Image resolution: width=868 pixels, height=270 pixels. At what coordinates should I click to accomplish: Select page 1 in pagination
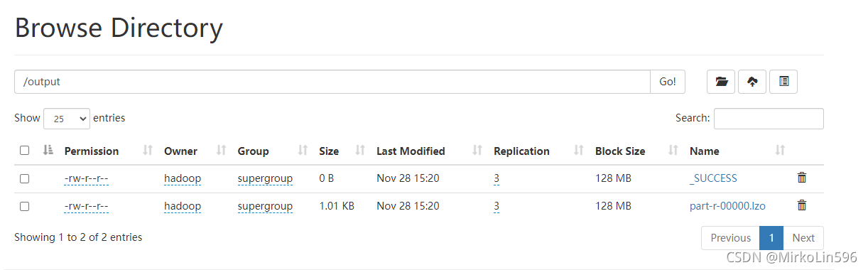coord(771,238)
